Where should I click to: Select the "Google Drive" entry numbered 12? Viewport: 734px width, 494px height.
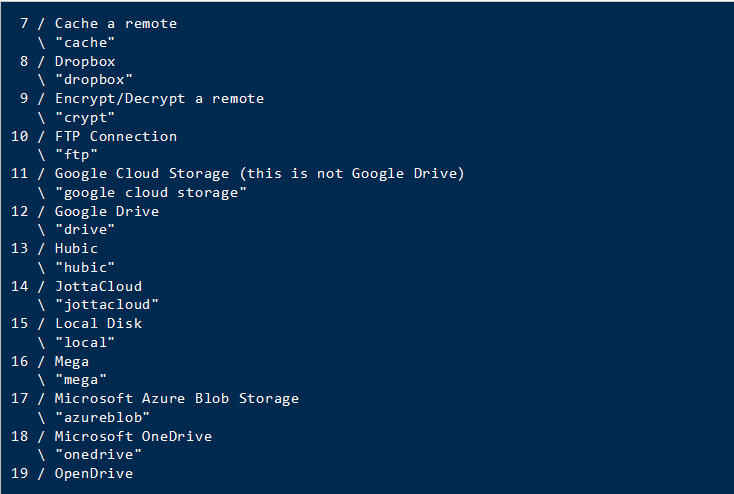click(x=106, y=211)
